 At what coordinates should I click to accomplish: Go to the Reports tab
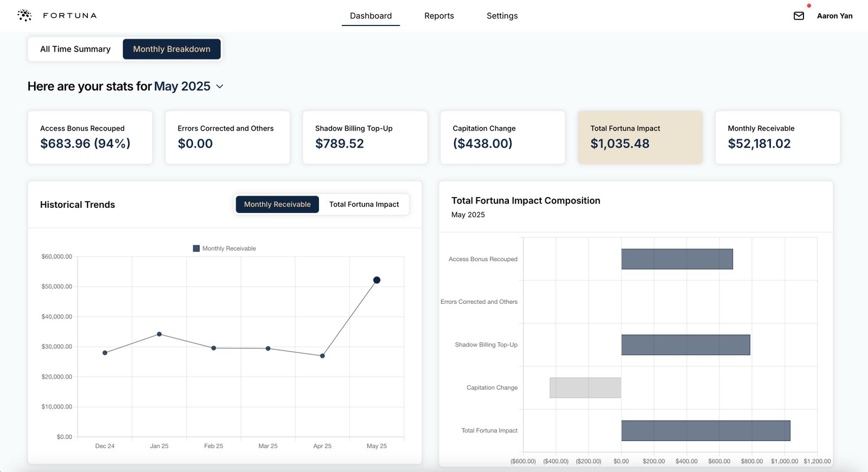click(439, 16)
